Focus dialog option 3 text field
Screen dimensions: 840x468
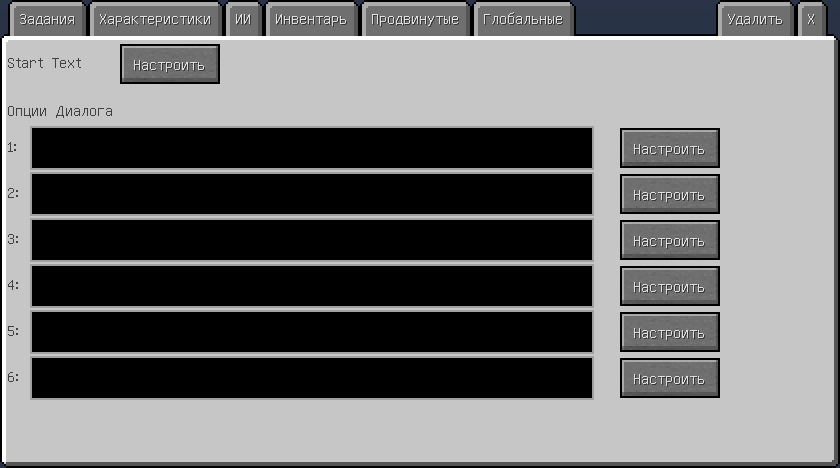click(312, 240)
